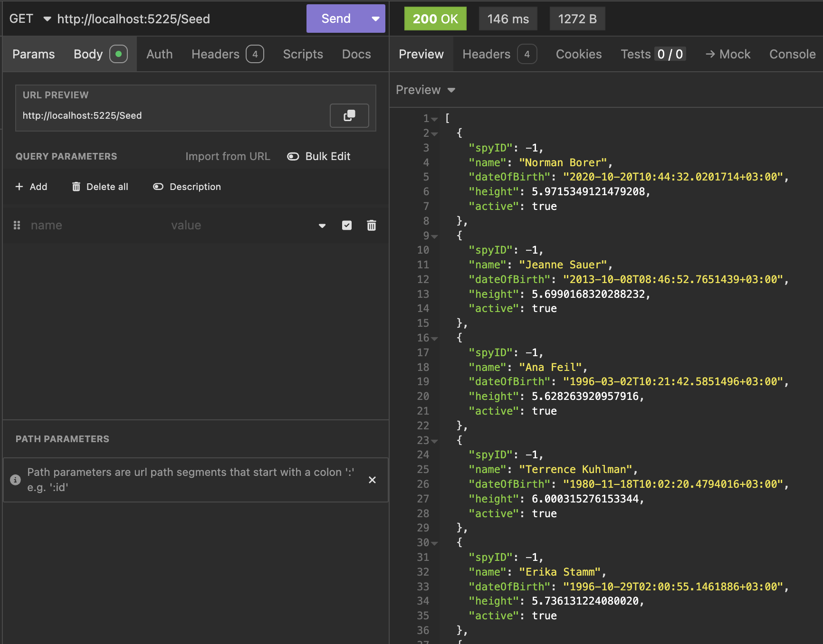Click the info icon in path parameters notice
This screenshot has width=823, height=644.
pos(15,480)
